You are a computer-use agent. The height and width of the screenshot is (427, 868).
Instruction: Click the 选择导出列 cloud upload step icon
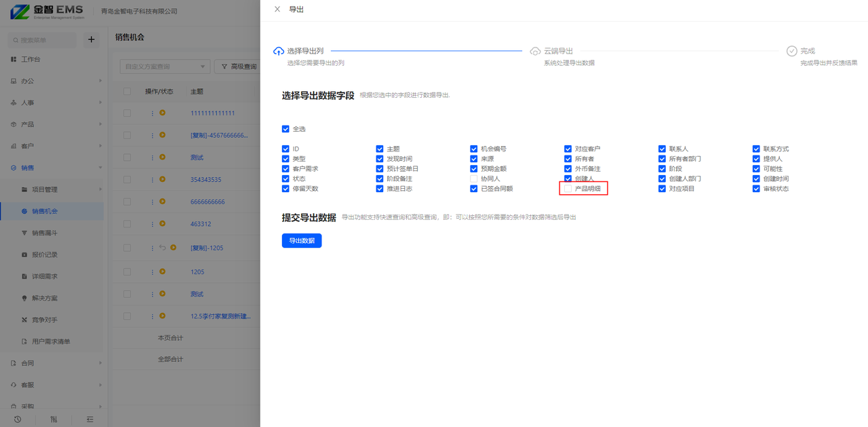279,52
